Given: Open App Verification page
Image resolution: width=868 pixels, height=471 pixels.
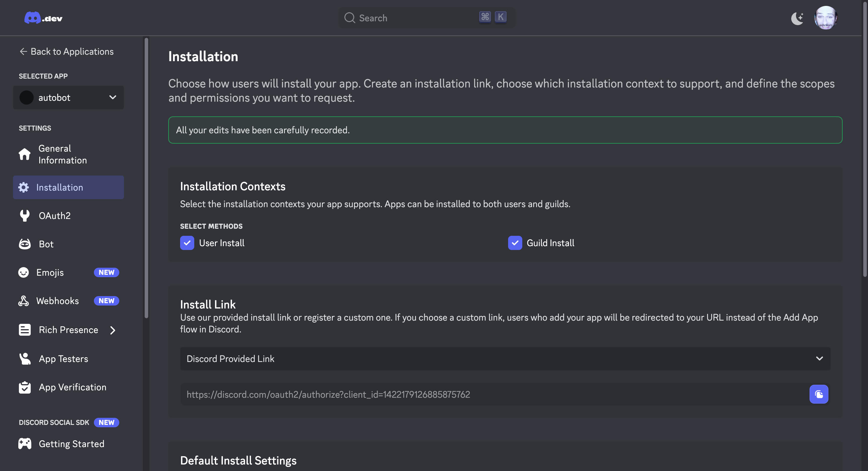Looking at the screenshot, I should point(68,387).
